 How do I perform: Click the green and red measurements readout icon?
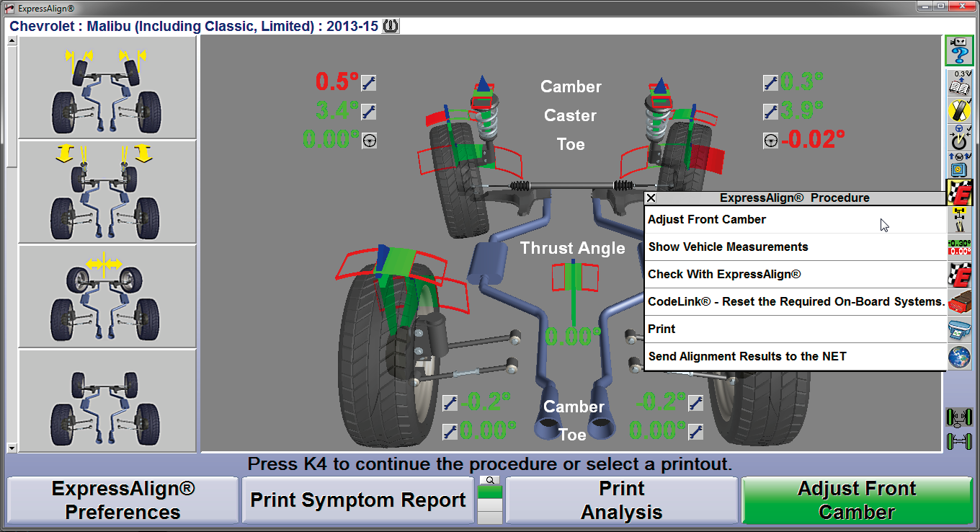tap(959, 247)
